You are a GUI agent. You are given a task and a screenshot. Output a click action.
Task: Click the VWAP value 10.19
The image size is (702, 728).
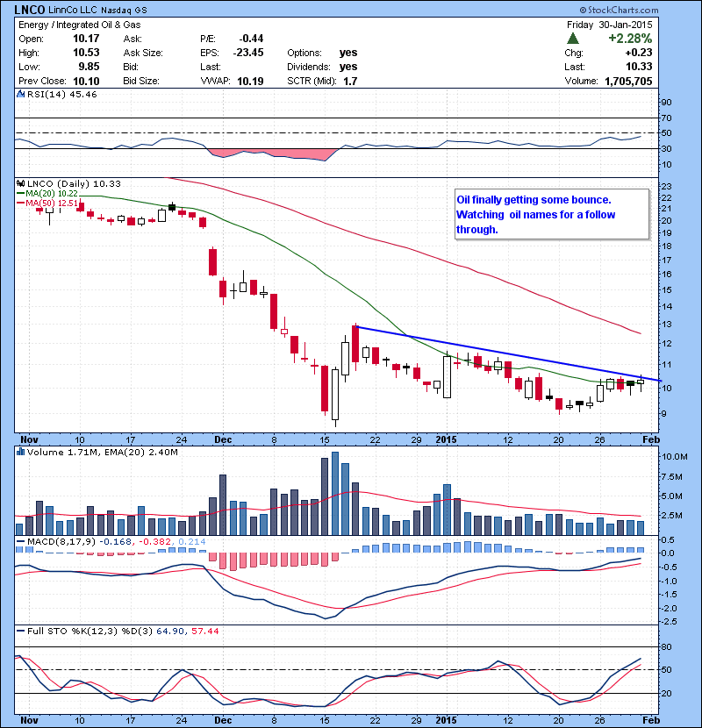(x=250, y=82)
